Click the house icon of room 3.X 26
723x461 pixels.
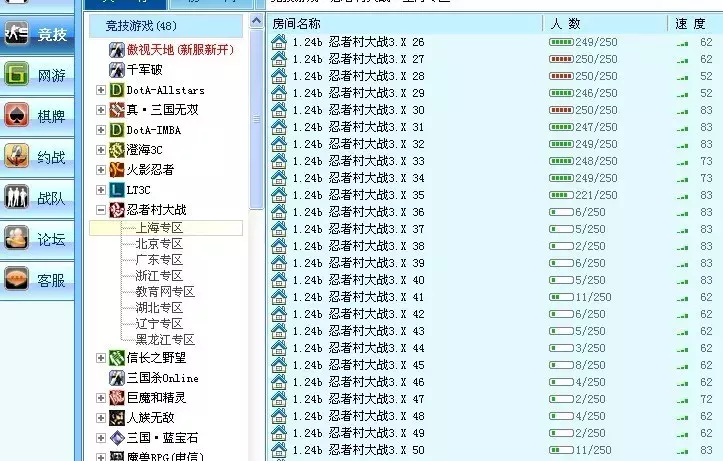[x=279, y=43]
